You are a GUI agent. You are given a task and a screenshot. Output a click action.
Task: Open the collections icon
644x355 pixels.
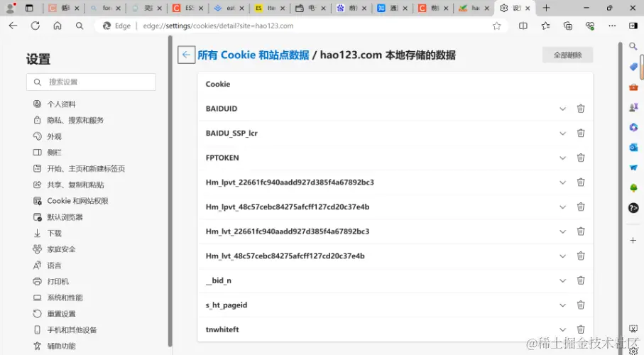(x=567, y=26)
